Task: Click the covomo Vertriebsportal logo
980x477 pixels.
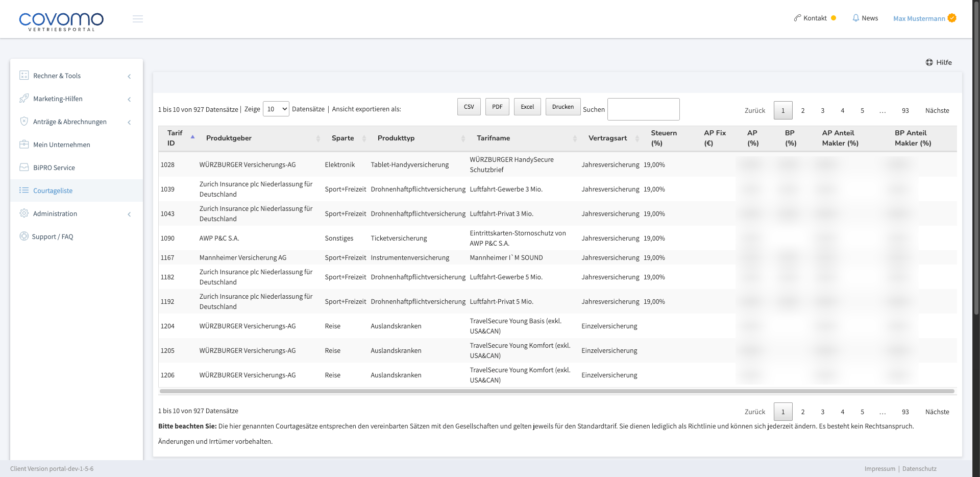Action: coord(61,21)
